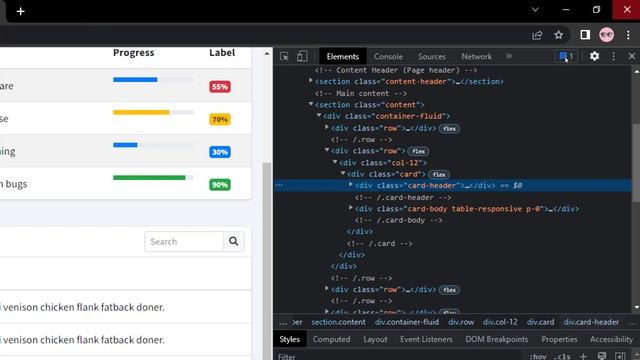The height and width of the screenshot is (360, 640).
Task: Toggle the flex badge on the expanded row div
Action: [418, 151]
